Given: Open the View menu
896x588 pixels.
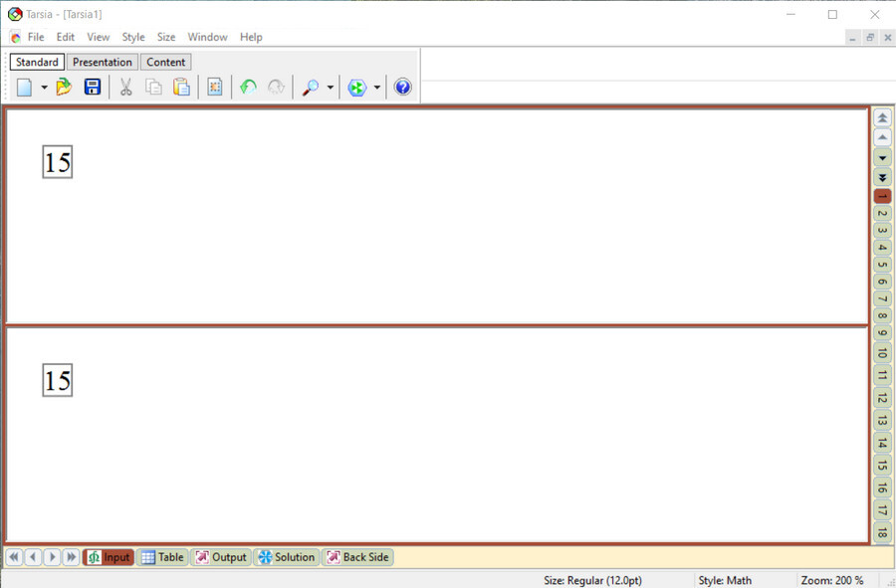Looking at the screenshot, I should coord(98,37).
